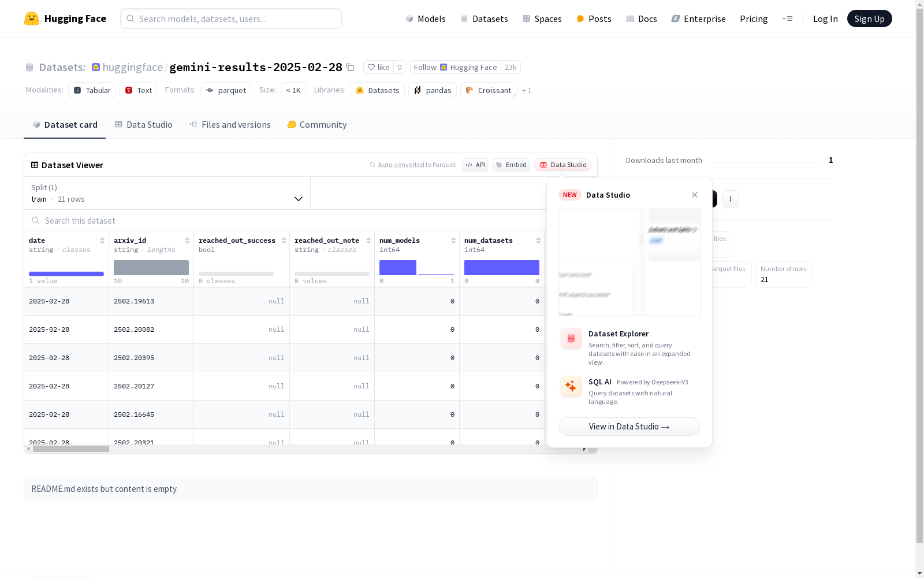Click the Dataset Explorer icon

(x=571, y=339)
